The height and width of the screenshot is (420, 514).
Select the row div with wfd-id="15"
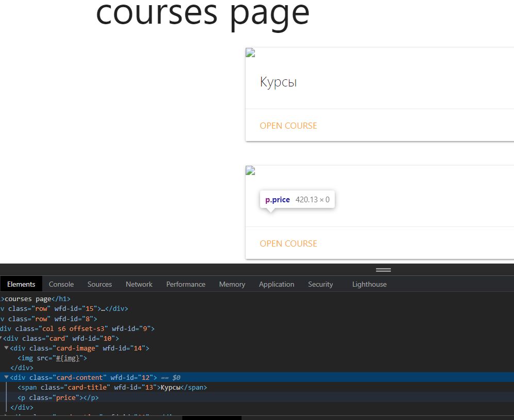pos(64,309)
